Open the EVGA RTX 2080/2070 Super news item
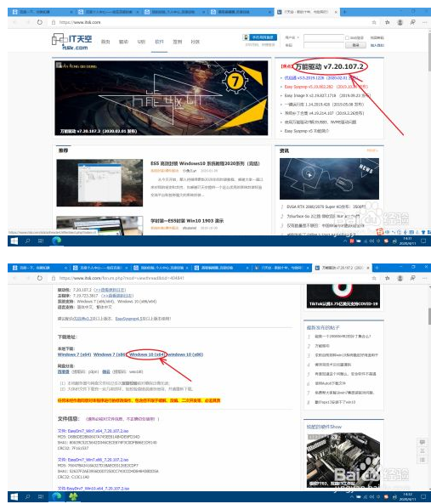Viewport: 431px width, 504px height. 326,207
